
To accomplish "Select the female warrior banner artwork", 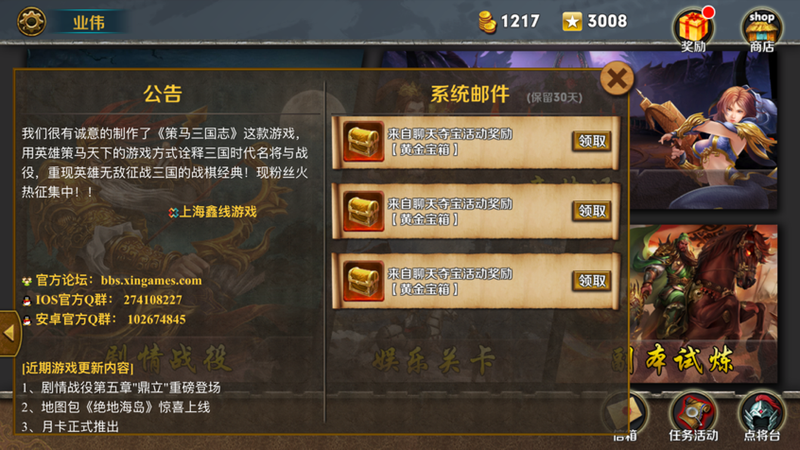I will point(703,130).
